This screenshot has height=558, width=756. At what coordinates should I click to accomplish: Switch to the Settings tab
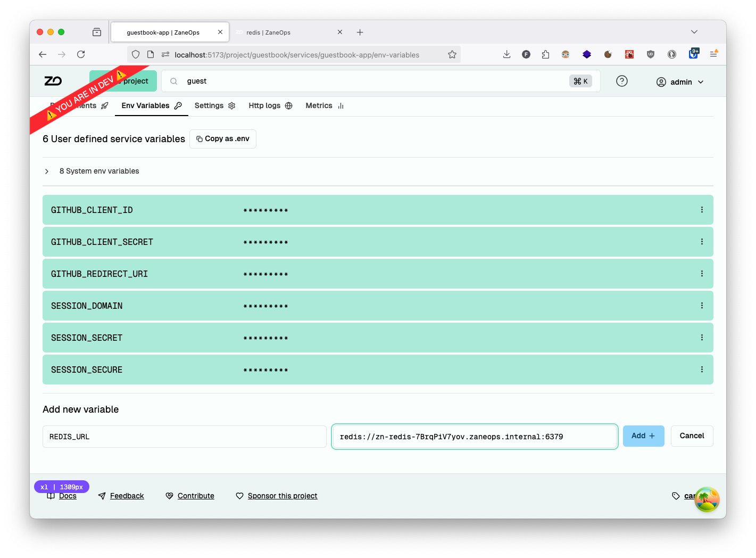[215, 105]
